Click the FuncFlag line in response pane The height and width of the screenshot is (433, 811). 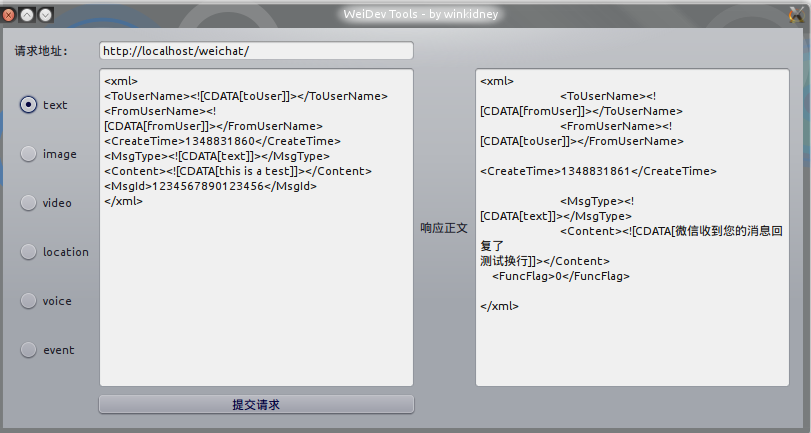(560, 276)
